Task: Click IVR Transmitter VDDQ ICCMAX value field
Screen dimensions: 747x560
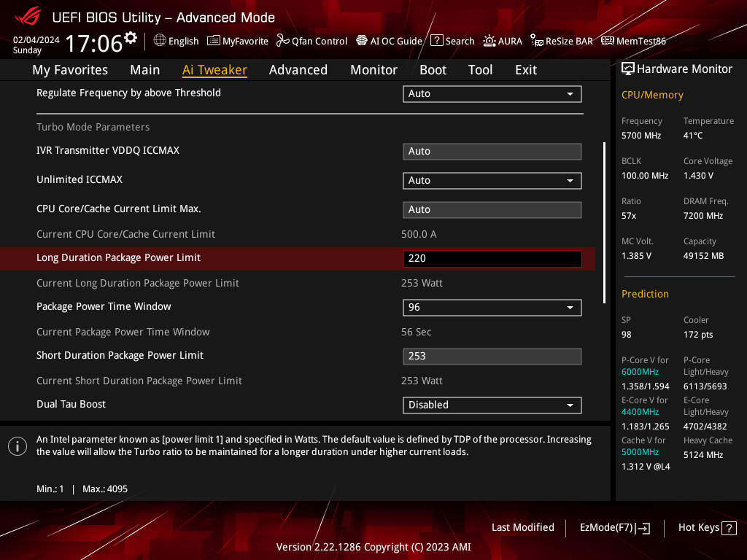Action: point(492,152)
